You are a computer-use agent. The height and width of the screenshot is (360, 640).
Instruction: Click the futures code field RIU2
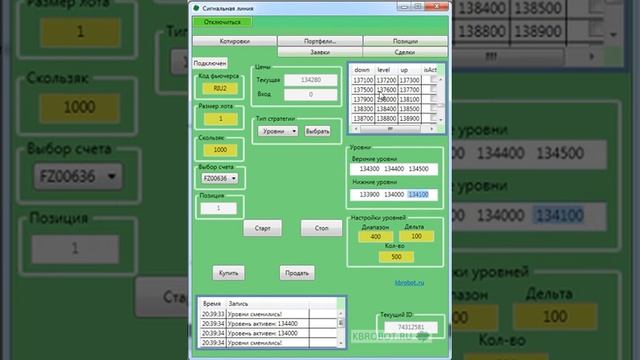pos(220,89)
